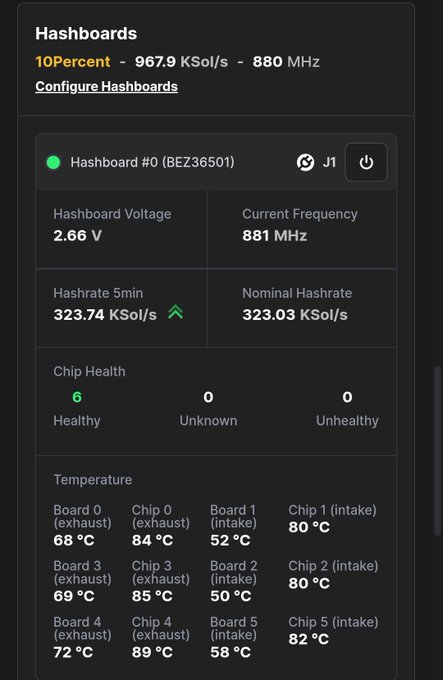The image size is (443, 680).
Task: Click the Hashboards section heading
Action: click(86, 33)
